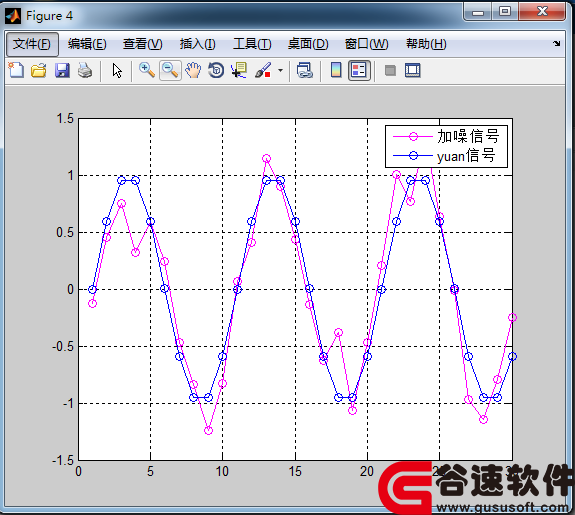Open the 文件(F) menu

[x=32, y=44]
